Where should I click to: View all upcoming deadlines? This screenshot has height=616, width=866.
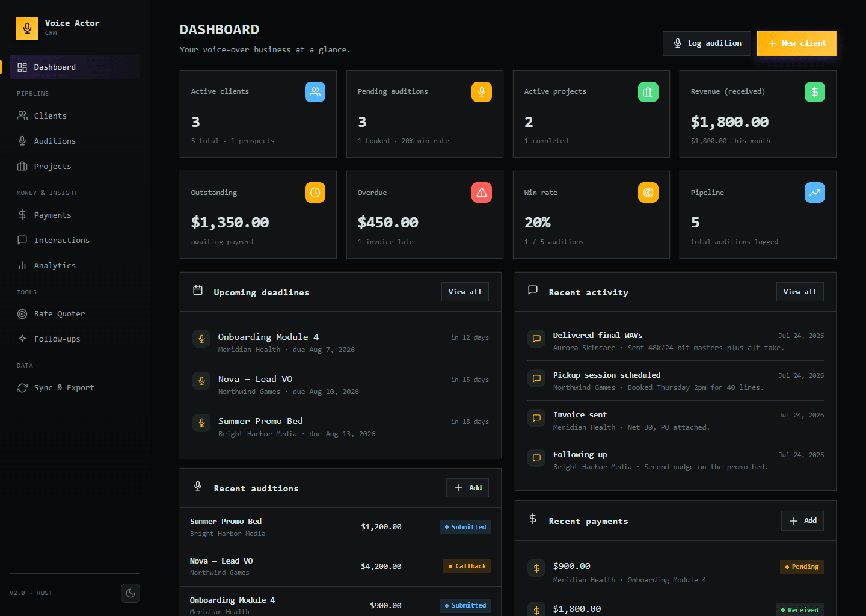pyautogui.click(x=465, y=292)
